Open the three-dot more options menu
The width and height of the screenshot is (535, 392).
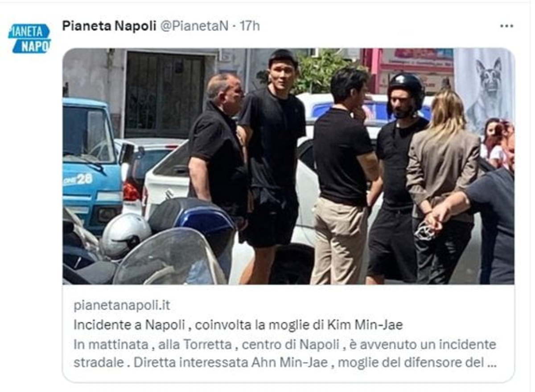tap(506, 26)
